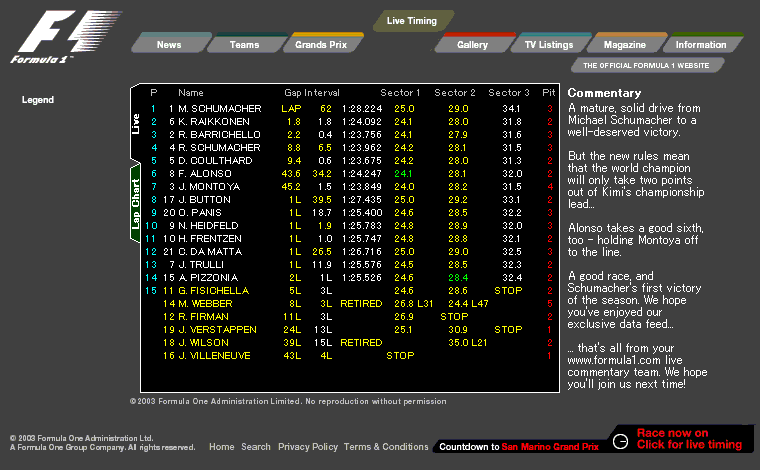Image resolution: width=760 pixels, height=470 pixels.
Task: Click Webber's RETIRED status
Action: click(361, 304)
